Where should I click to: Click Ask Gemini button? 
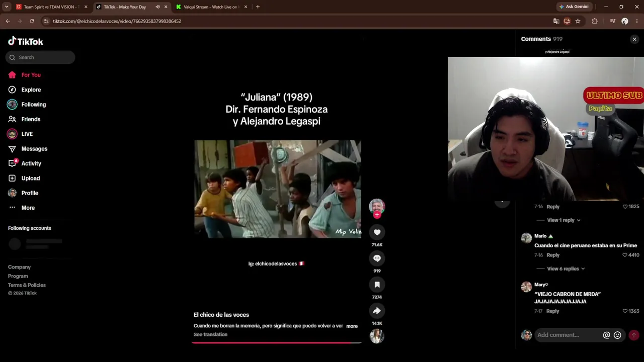[x=574, y=7]
